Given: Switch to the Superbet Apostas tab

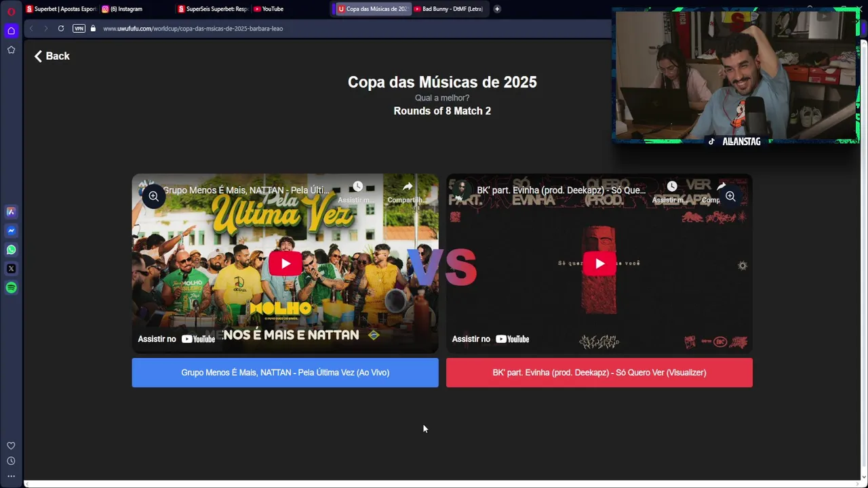Looking at the screenshot, I should coord(61,9).
